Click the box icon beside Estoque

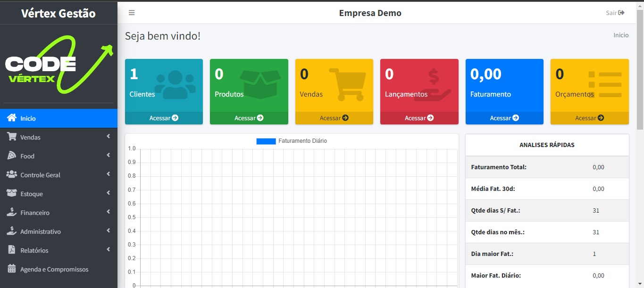(x=12, y=193)
